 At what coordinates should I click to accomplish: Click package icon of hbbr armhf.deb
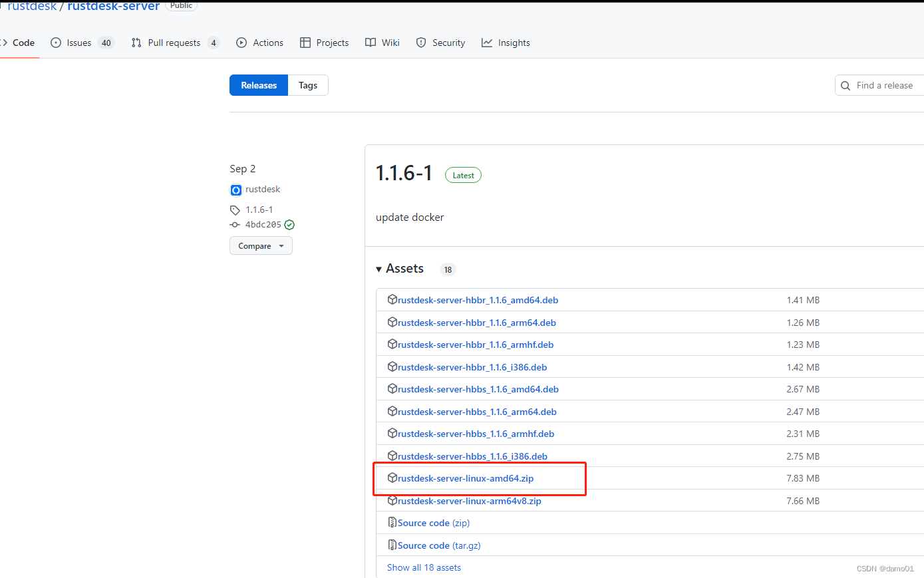tap(392, 344)
